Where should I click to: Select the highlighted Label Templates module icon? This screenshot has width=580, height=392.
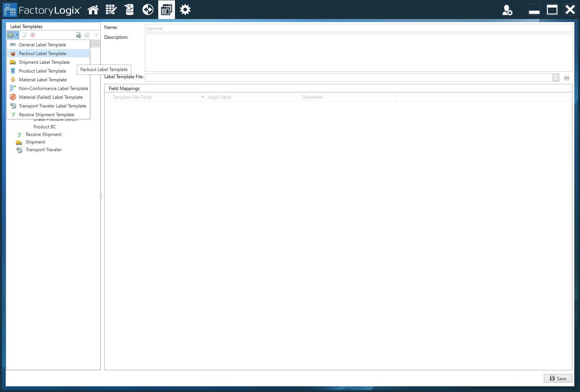point(166,9)
